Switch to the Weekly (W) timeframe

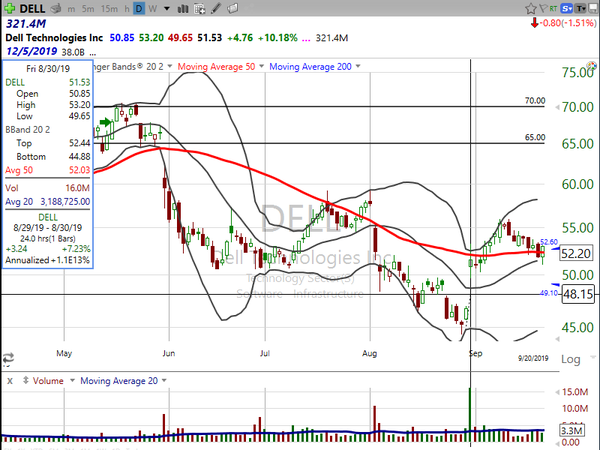154,8
